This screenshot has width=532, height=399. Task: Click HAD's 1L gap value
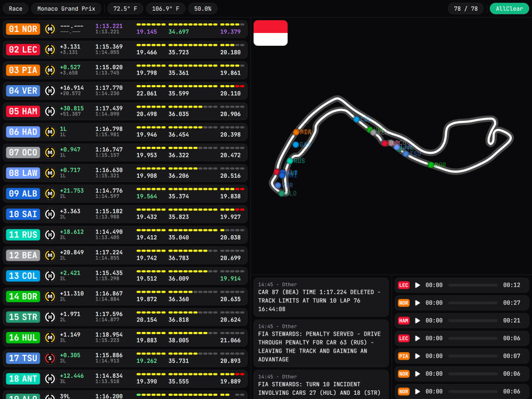(63, 129)
